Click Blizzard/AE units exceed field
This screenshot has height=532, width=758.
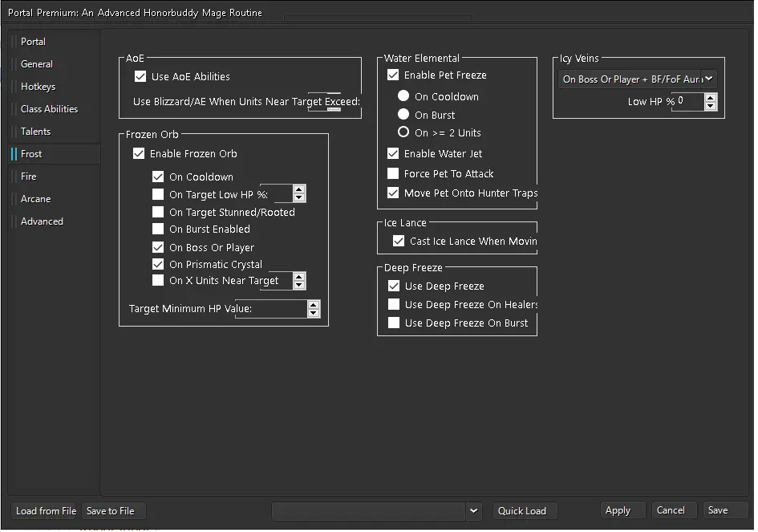[324, 102]
